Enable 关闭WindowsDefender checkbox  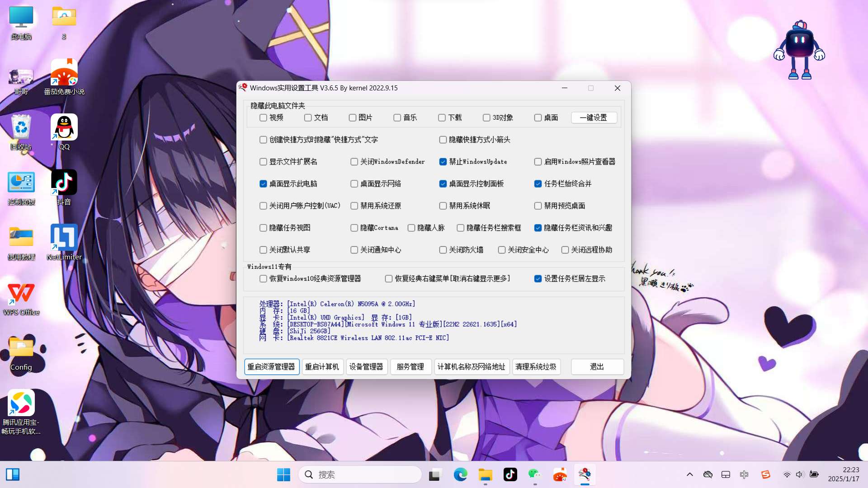pyautogui.click(x=354, y=162)
